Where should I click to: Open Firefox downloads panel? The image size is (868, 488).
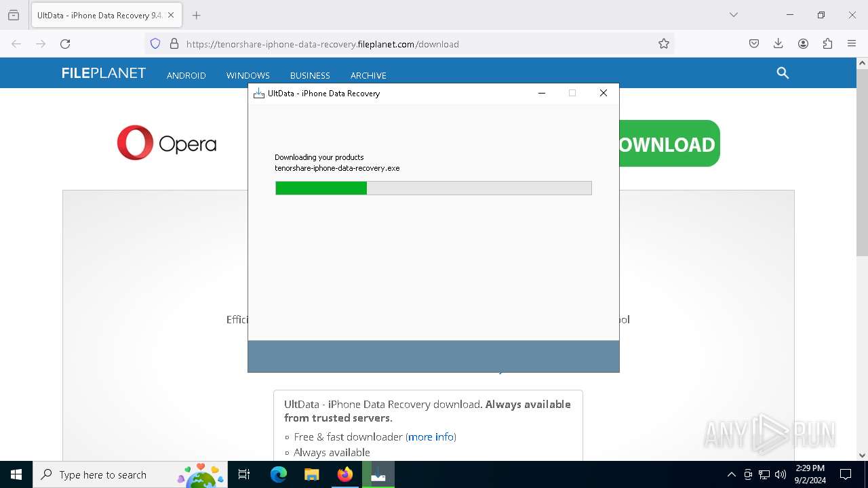click(778, 44)
